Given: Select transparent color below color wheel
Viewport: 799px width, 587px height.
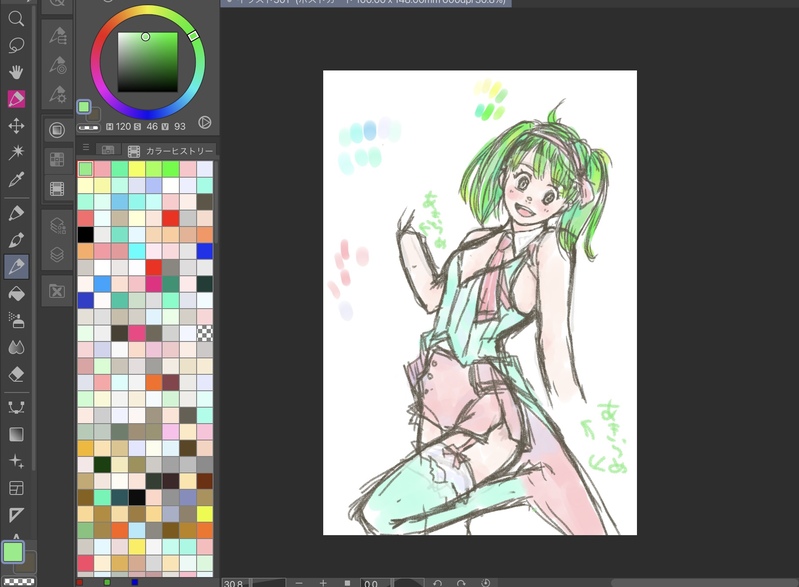Looking at the screenshot, I should tap(88, 127).
